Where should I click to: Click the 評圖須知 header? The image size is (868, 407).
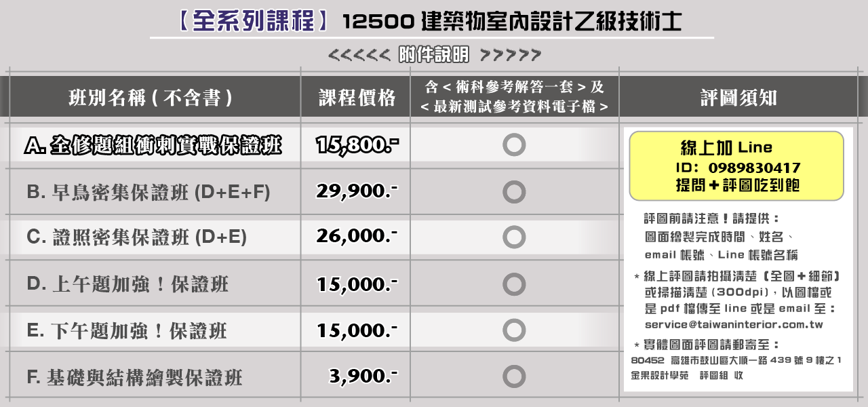(739, 98)
